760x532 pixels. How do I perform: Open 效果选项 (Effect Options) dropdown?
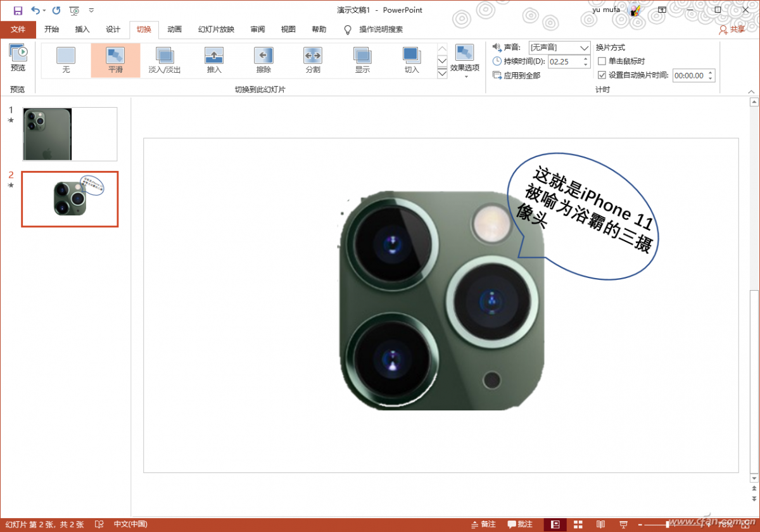pos(465,61)
